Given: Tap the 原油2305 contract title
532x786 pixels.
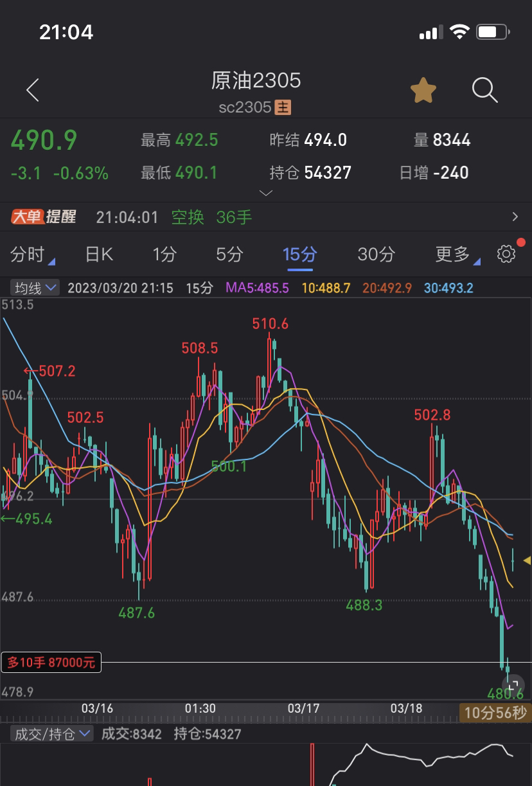Looking at the screenshot, I should pos(256,80).
